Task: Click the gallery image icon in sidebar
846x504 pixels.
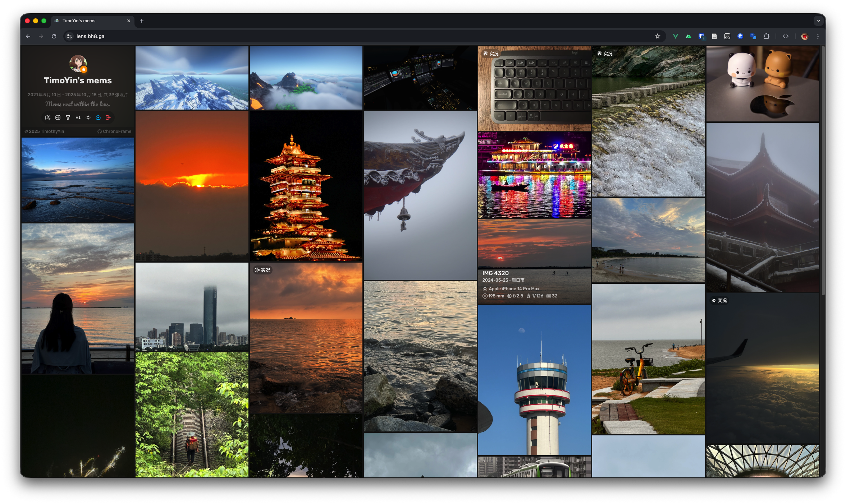Action: tap(58, 117)
